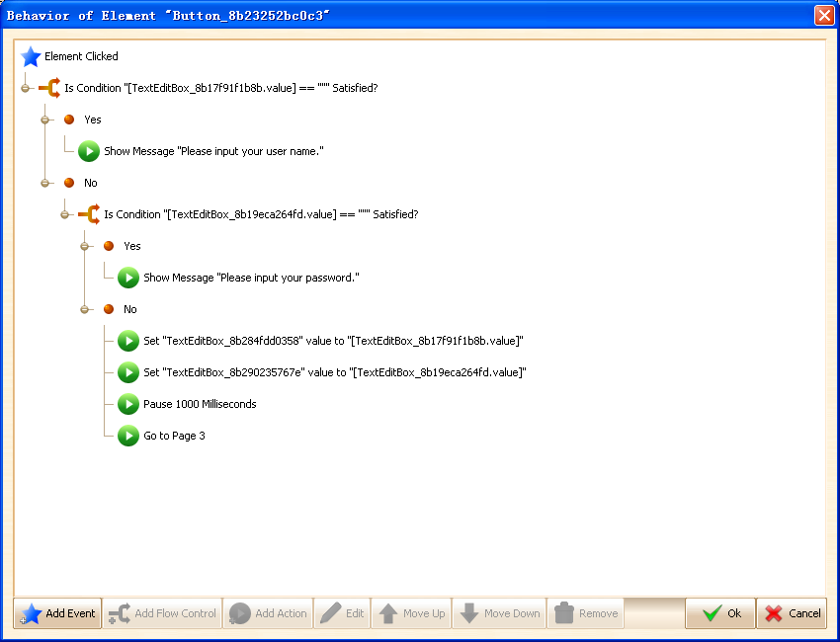Click green play icon for Go to Page 3

point(128,436)
